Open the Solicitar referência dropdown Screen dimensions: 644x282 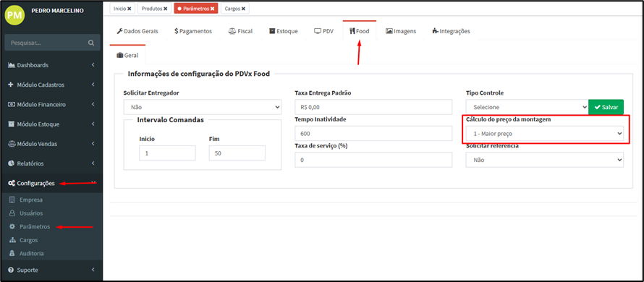(x=545, y=160)
